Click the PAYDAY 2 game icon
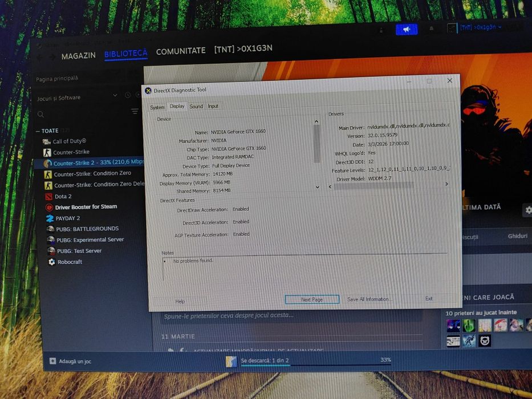Viewport: 532px width, 399px height. pos(50,218)
